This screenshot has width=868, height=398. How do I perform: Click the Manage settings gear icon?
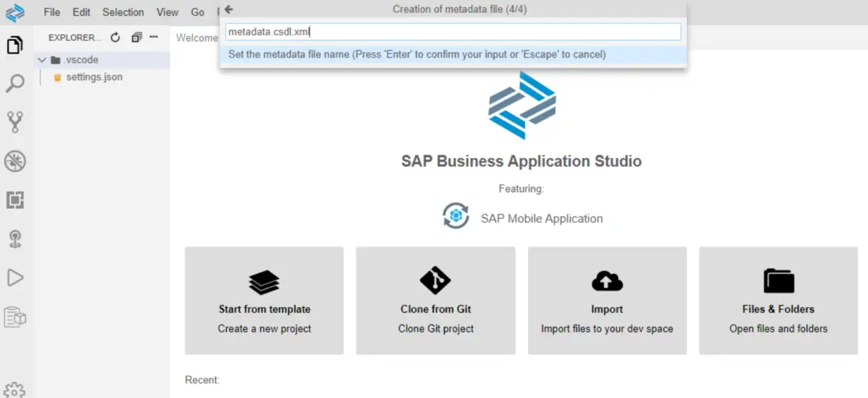tap(15, 390)
